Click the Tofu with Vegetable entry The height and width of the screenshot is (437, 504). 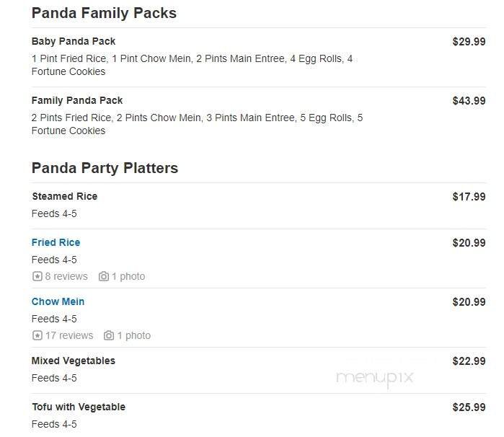click(x=78, y=407)
